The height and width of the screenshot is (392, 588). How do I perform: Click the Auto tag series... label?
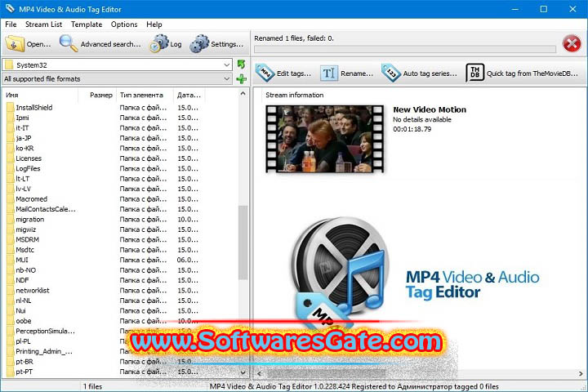pyautogui.click(x=430, y=73)
